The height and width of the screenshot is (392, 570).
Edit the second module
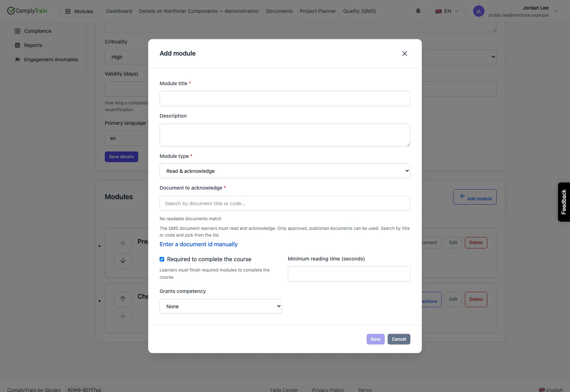click(x=453, y=299)
